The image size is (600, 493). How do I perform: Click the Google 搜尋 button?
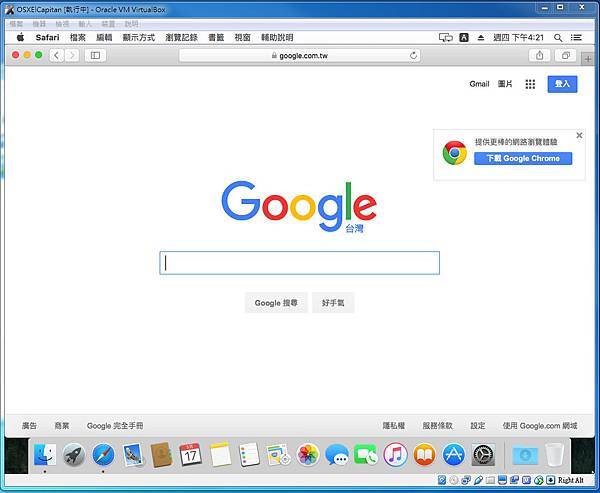coord(276,303)
